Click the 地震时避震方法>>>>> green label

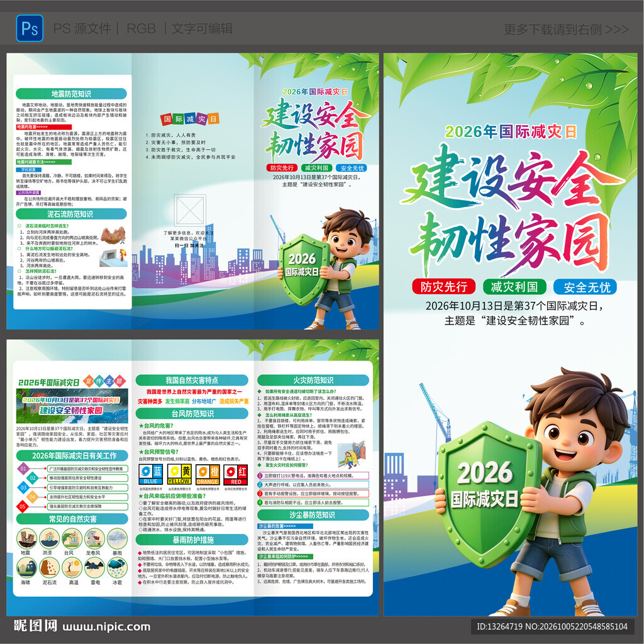tap(43, 162)
